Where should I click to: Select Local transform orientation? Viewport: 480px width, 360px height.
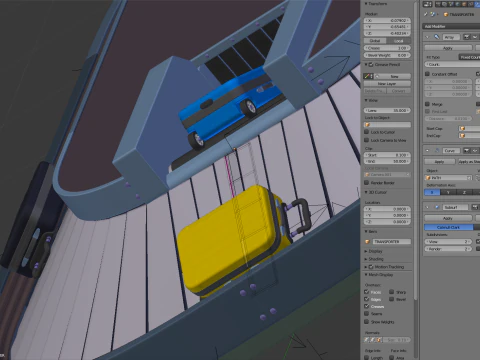tap(399, 41)
